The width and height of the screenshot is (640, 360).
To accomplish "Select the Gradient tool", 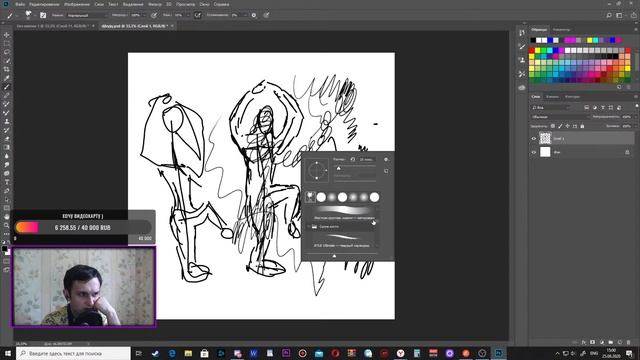I will (7, 147).
